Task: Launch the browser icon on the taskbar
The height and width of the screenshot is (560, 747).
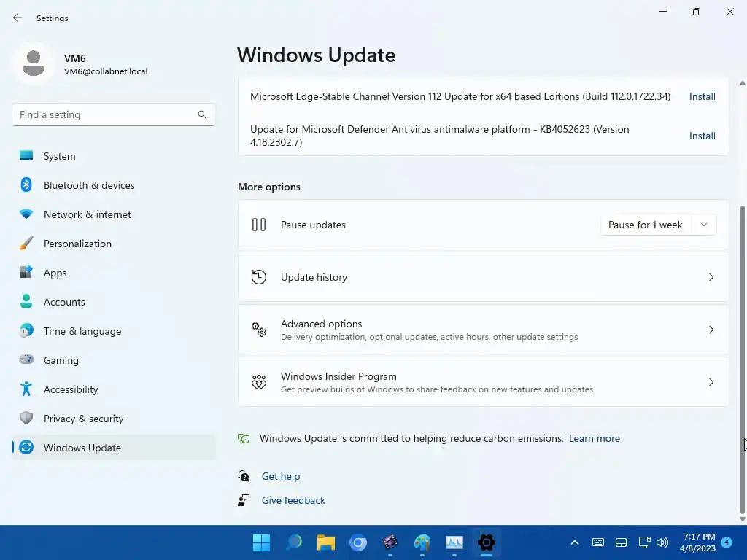Action: [357, 542]
